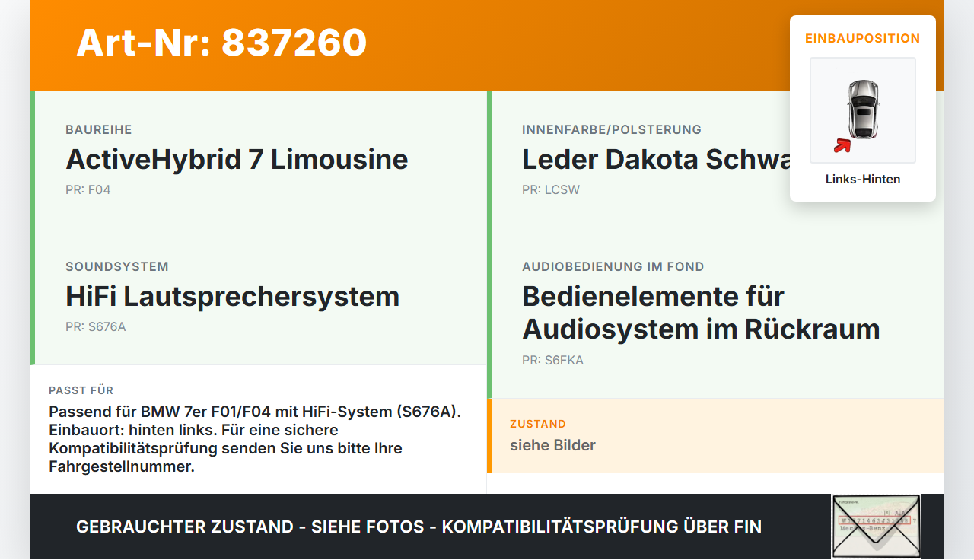The image size is (974, 560).
Task: Click the PR: S6FKA code
Action: (552, 360)
